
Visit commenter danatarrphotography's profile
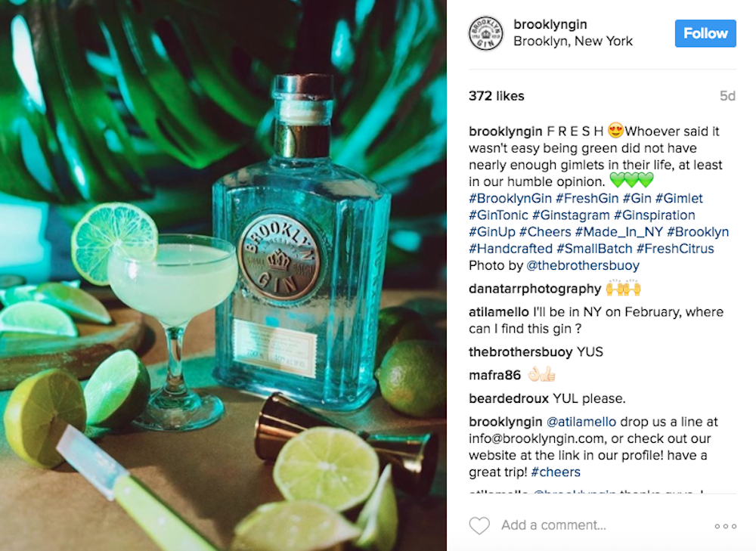pos(534,289)
